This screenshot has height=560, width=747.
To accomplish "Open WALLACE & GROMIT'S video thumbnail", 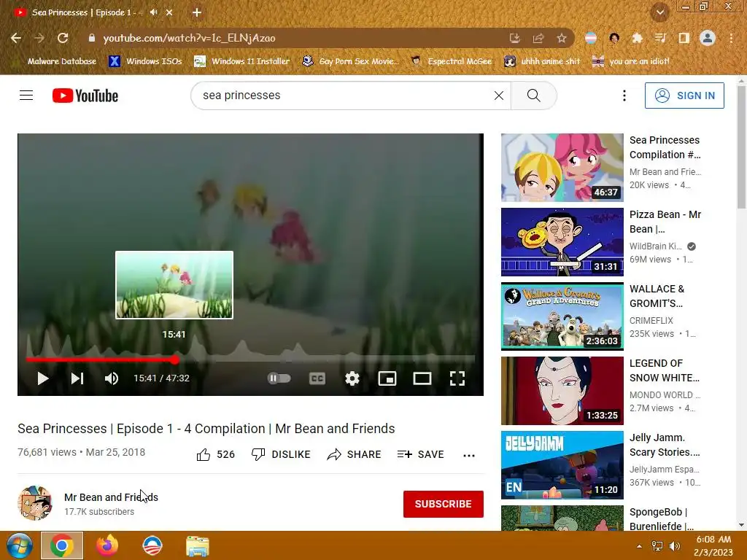I will [x=562, y=316].
